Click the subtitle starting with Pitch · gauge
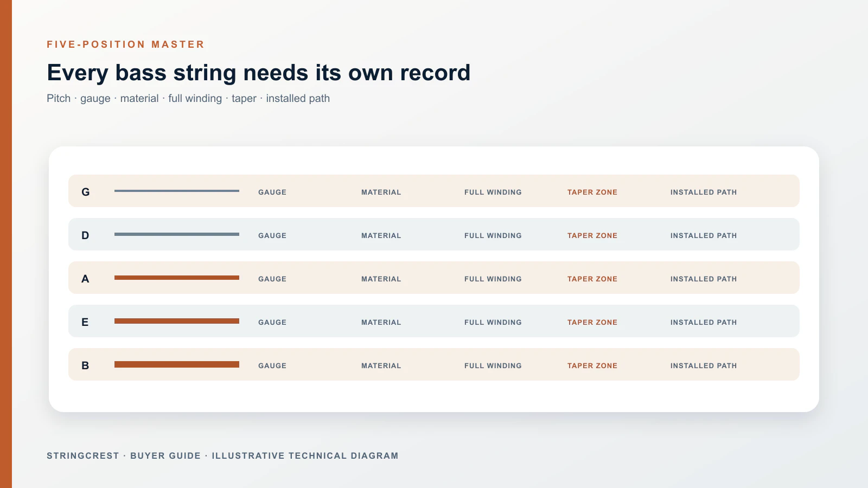 tap(188, 99)
